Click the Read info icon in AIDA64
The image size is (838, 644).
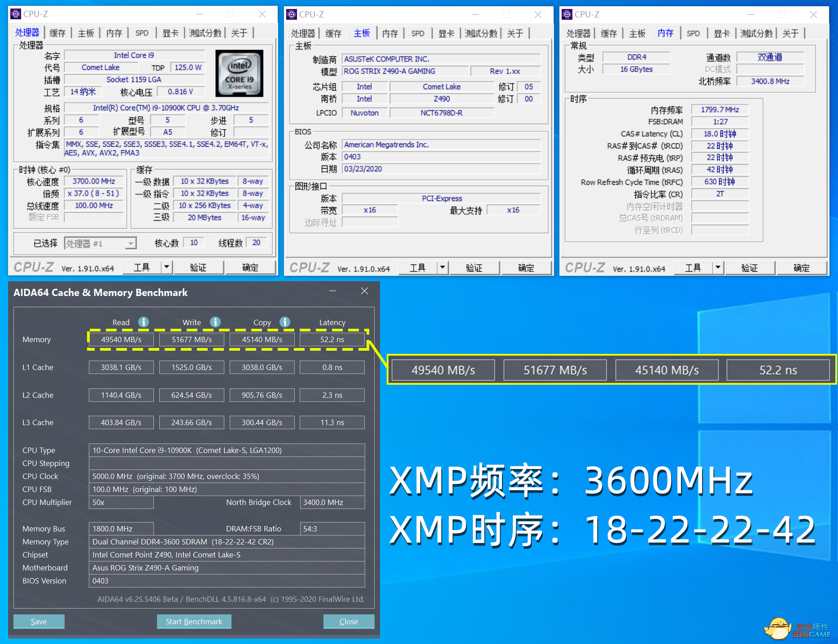point(144,322)
